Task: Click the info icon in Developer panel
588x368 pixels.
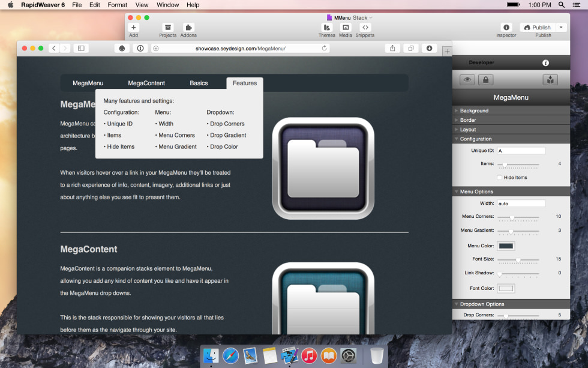Action: coord(545,63)
